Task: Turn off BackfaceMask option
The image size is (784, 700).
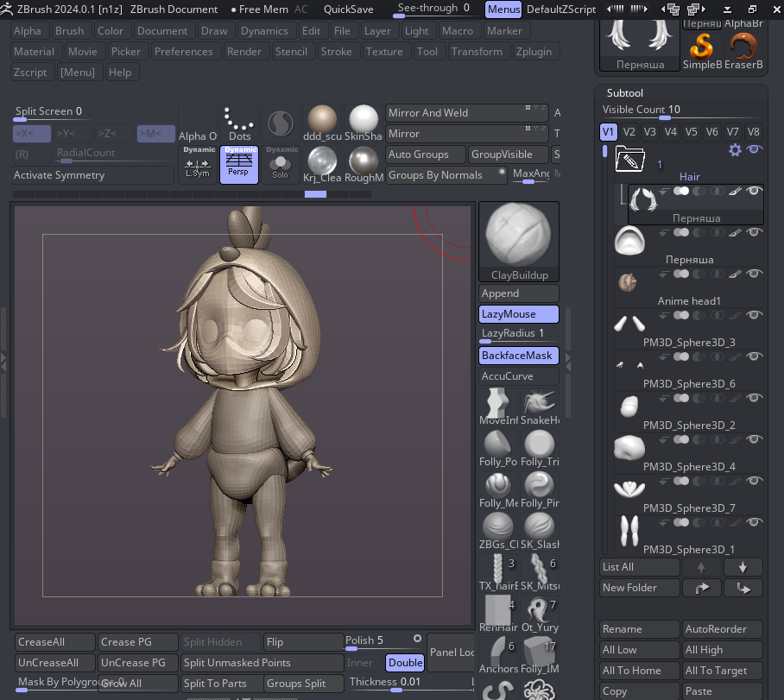Action: pos(519,356)
